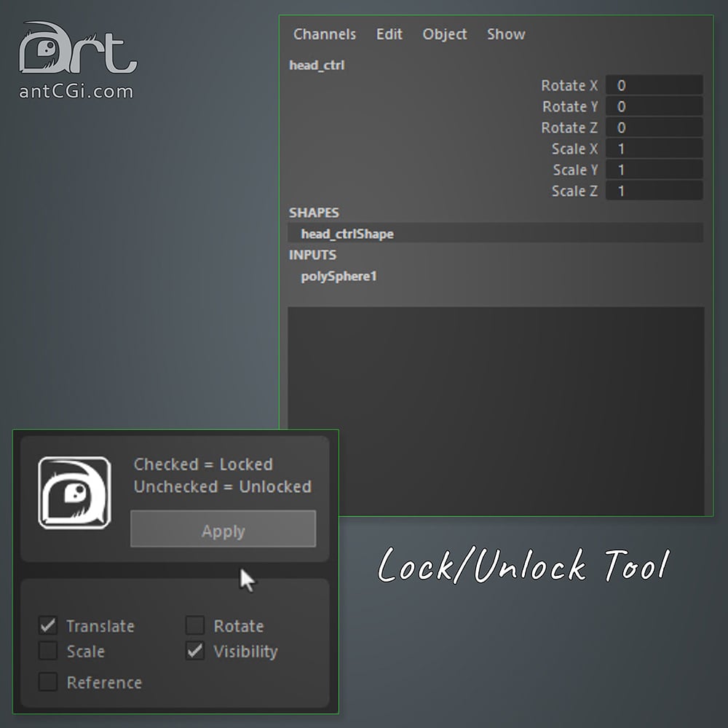The height and width of the screenshot is (728, 728).
Task: Select the head_ctrl object name
Action: click(317, 66)
